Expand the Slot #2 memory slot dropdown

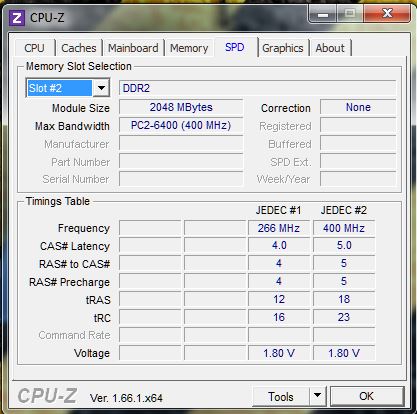[x=101, y=88]
